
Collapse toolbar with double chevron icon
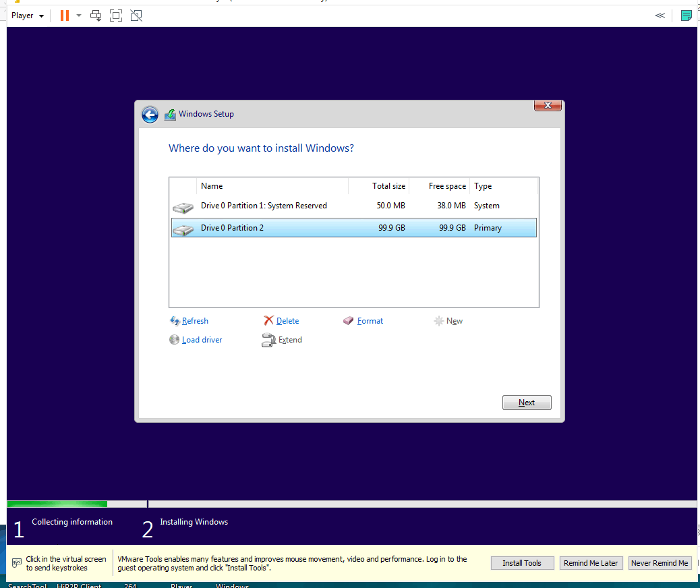tap(660, 16)
